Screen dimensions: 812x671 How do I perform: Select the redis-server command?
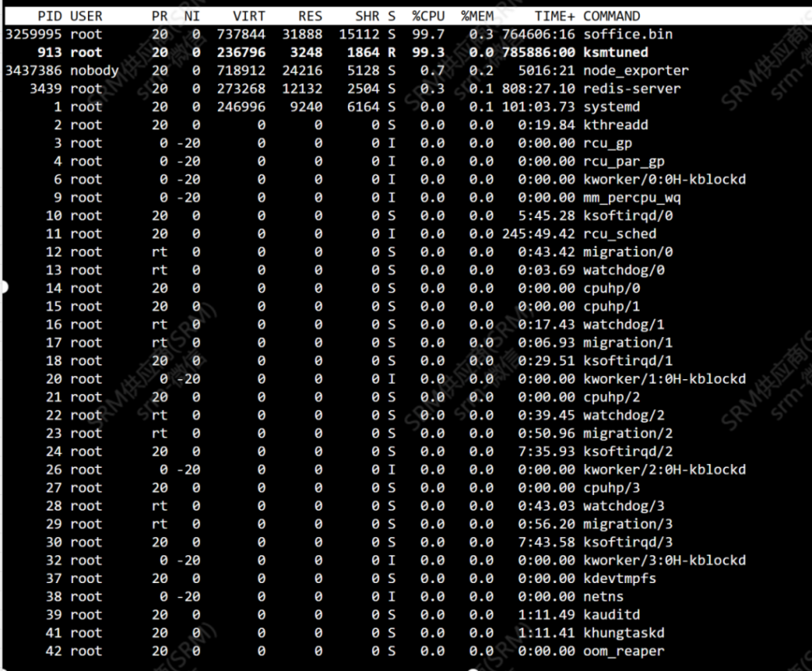pos(632,89)
